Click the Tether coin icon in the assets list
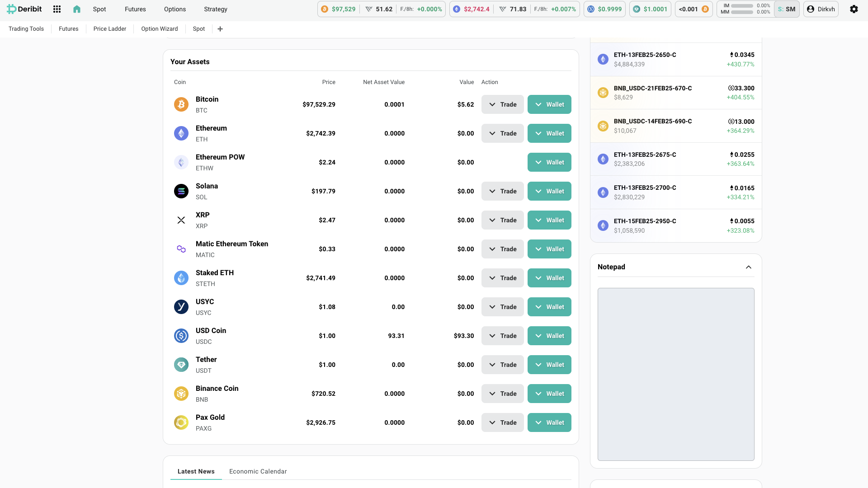Screen dimensions: 868x488 tap(181, 365)
